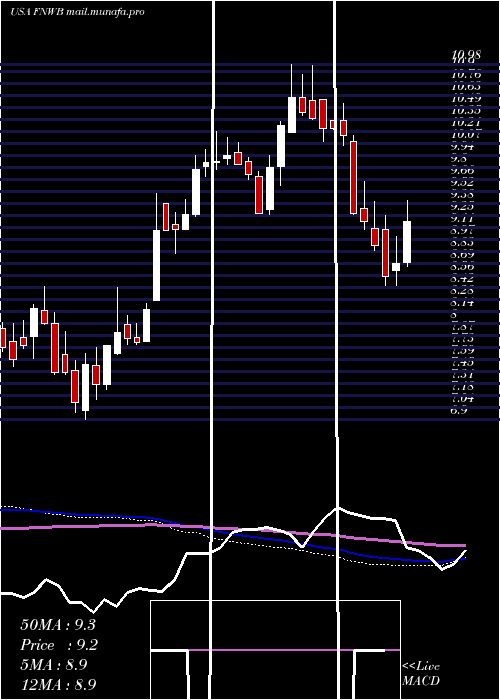Viewport: 500px width, 700px height.
Task: Click the 9.94 price axis label
Action: [x=462, y=146]
